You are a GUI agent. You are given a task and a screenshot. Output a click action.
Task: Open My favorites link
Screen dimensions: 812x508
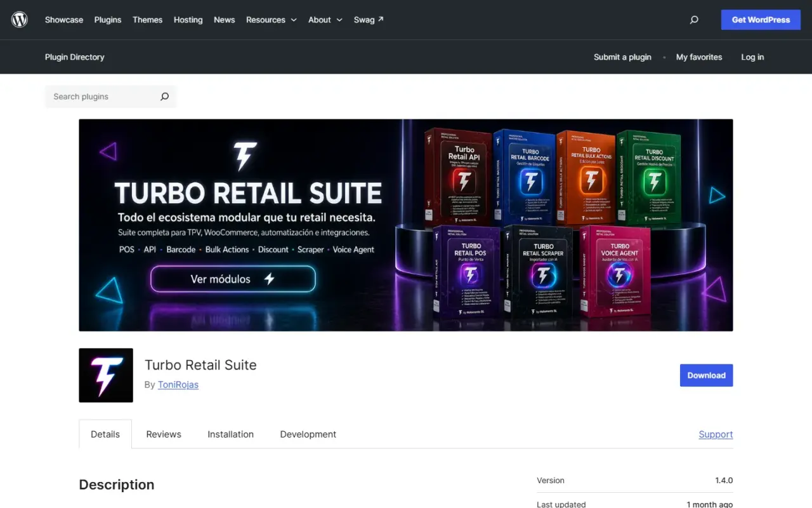[x=699, y=57]
